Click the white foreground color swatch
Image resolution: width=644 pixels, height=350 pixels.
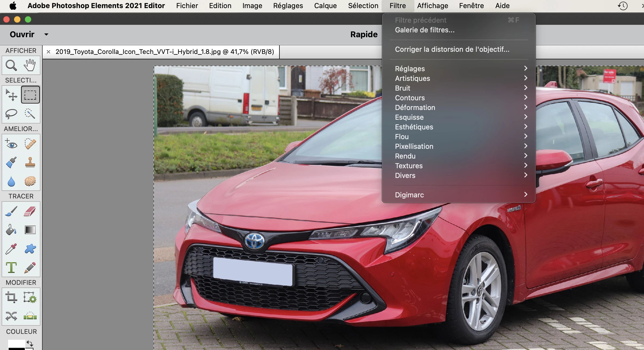16,344
